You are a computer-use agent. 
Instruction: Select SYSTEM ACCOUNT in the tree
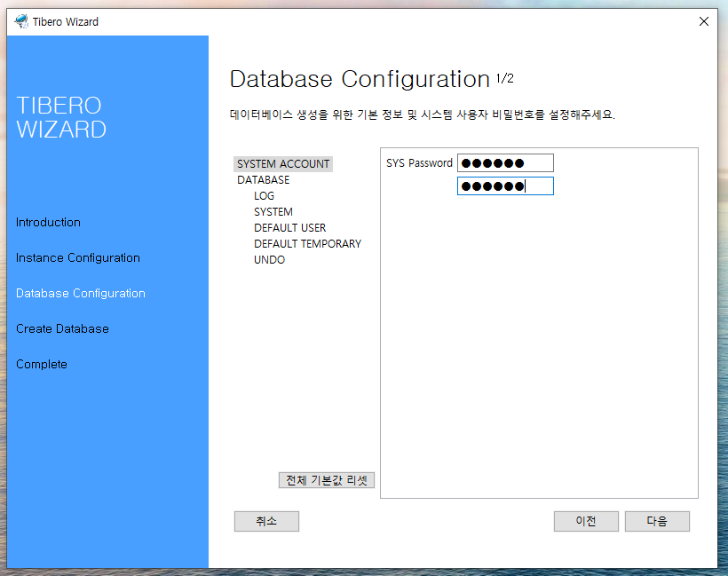click(283, 164)
